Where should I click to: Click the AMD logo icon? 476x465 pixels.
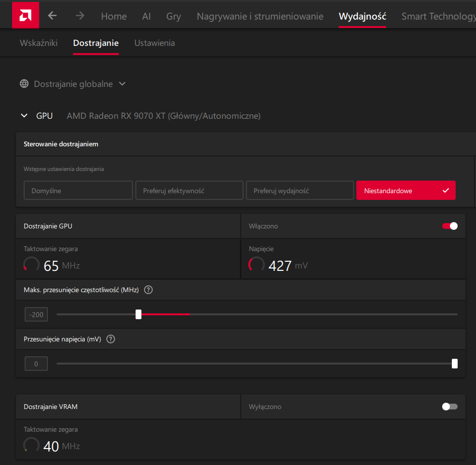click(26, 15)
